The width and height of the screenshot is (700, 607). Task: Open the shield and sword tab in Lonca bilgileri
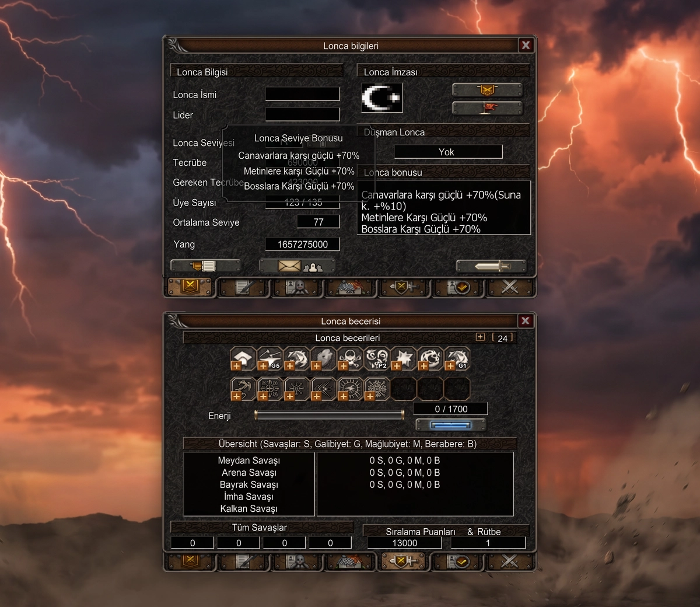(x=403, y=287)
